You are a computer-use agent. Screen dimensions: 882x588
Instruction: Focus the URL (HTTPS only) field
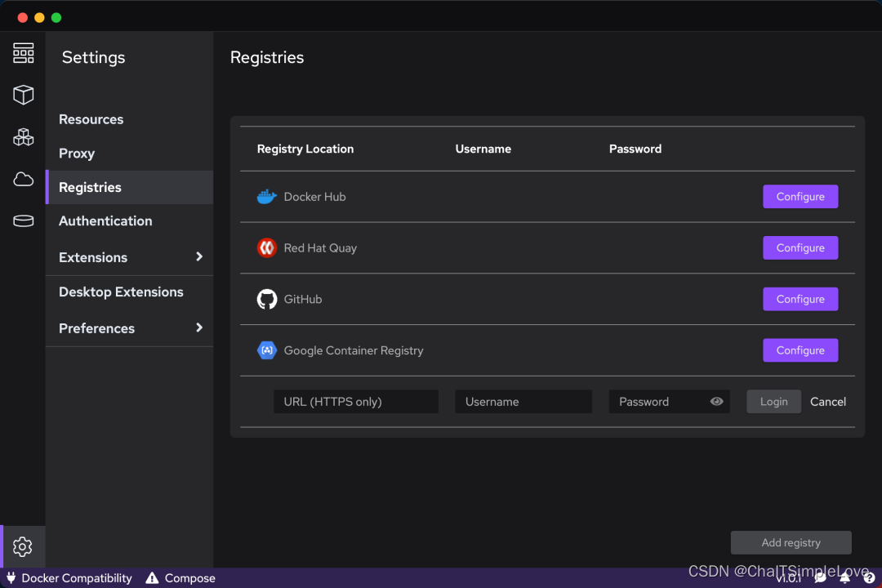pyautogui.click(x=355, y=402)
